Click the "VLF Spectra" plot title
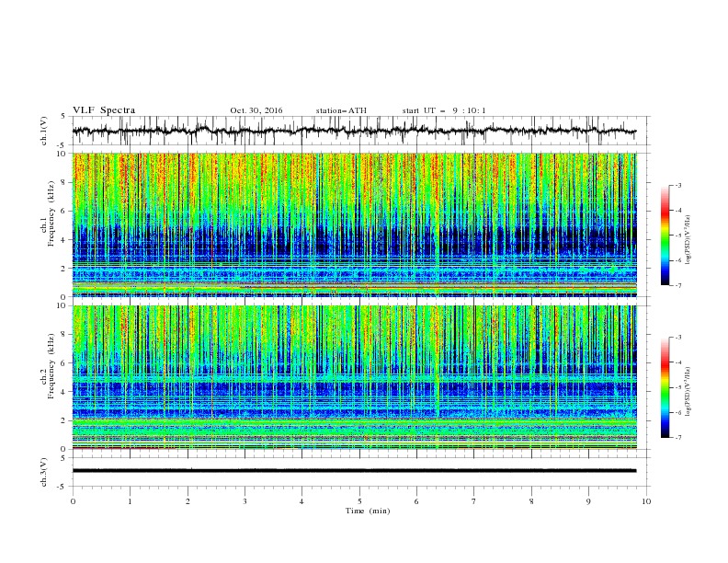 coord(104,110)
